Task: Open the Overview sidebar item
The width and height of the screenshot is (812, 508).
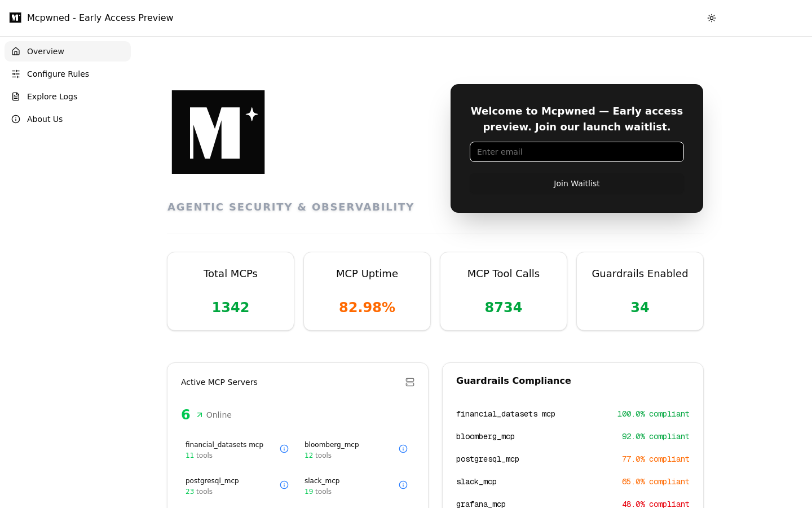Action: (x=68, y=51)
